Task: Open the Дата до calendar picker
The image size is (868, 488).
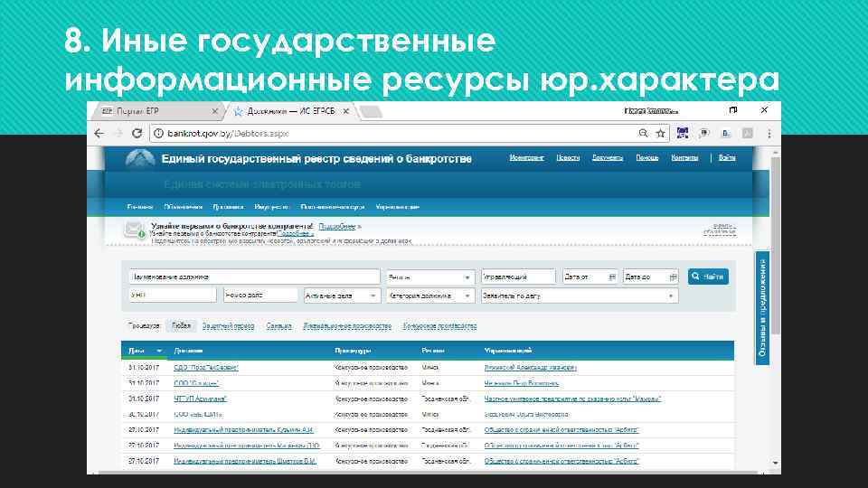Action: (x=673, y=277)
